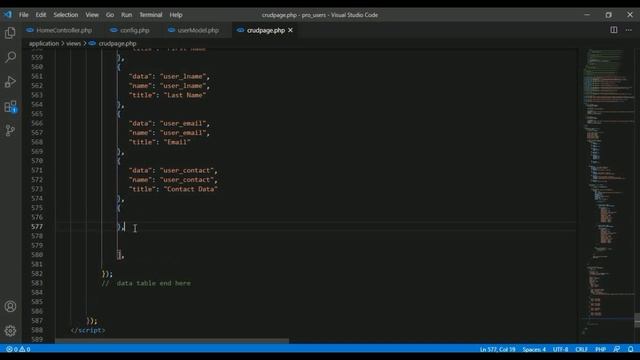Switch to the config.php tab
Viewport: 640px width, 360px height.
pos(130,30)
